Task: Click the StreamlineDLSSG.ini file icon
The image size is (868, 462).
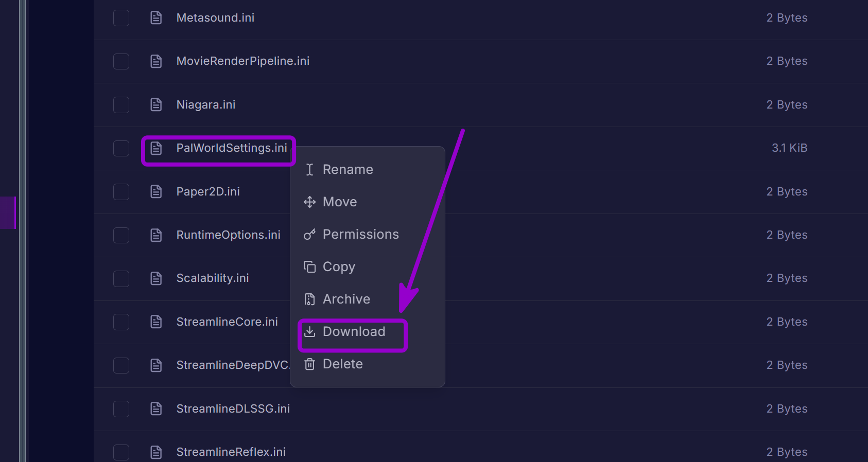Action: coord(156,409)
